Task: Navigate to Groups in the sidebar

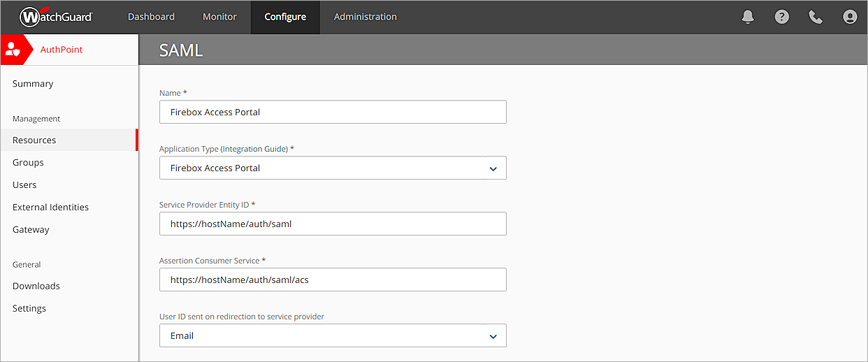Action: pos(28,162)
